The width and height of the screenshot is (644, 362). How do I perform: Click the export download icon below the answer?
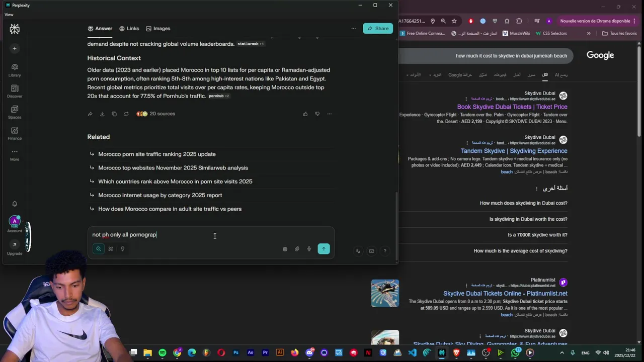(x=102, y=114)
